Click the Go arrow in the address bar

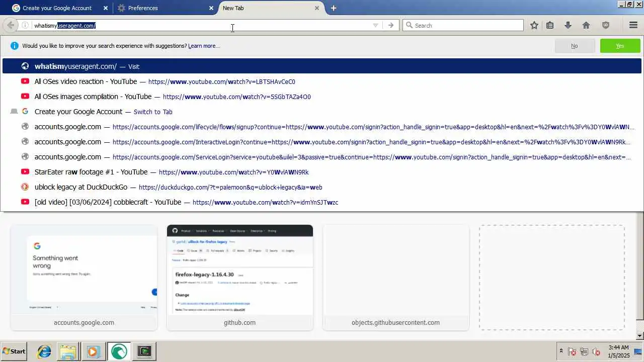point(391,25)
